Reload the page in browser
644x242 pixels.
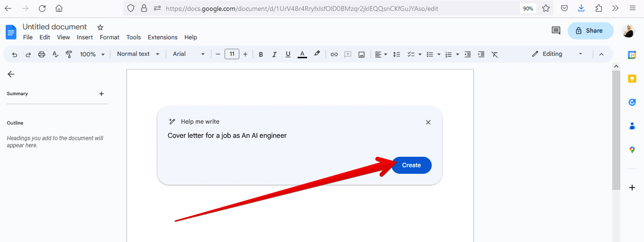42,8
